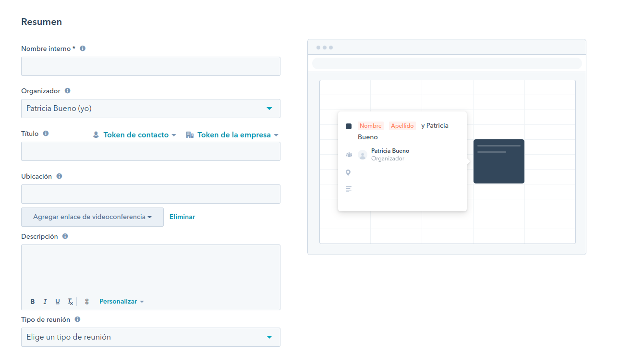Click the info icon next to Nombre interno
644x354 pixels.
tap(83, 49)
